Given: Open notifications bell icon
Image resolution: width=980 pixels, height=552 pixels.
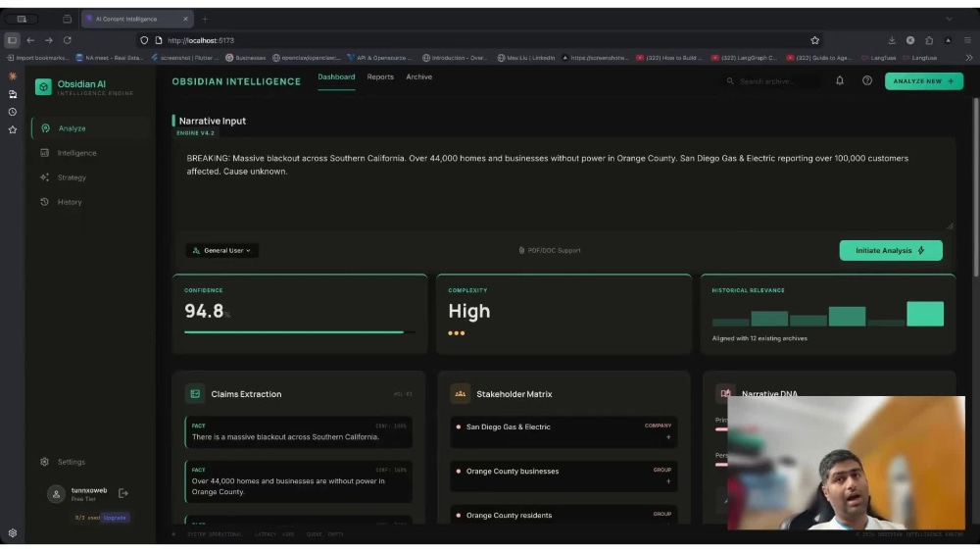Looking at the screenshot, I should (x=840, y=80).
